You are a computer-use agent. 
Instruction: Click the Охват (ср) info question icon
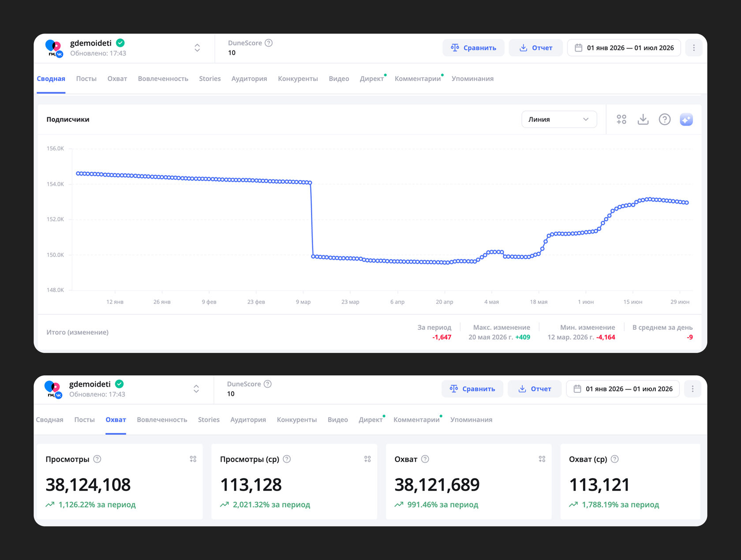point(614,459)
